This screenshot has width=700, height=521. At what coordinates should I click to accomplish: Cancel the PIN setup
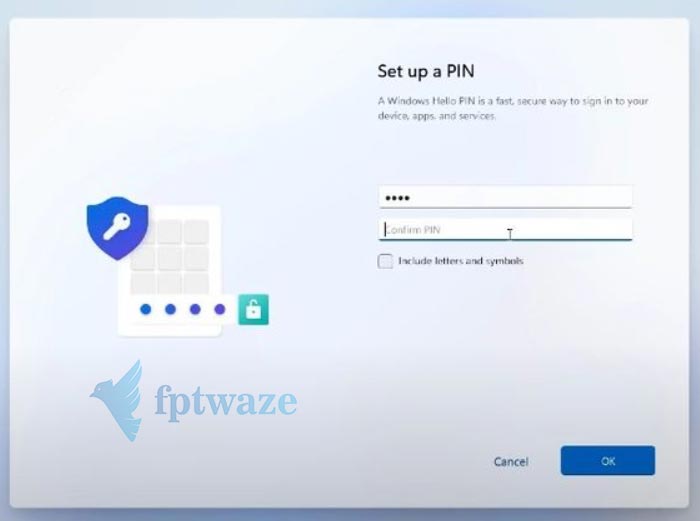coord(511,462)
